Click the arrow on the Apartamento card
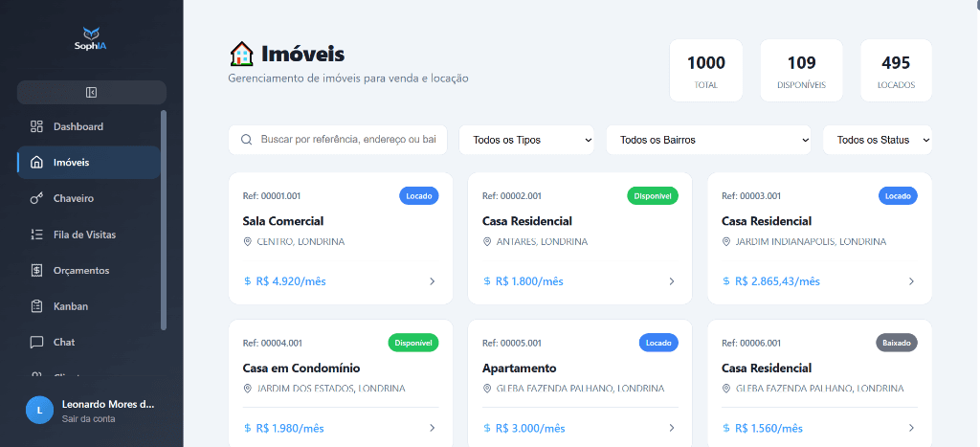The width and height of the screenshot is (980, 447). (x=671, y=428)
